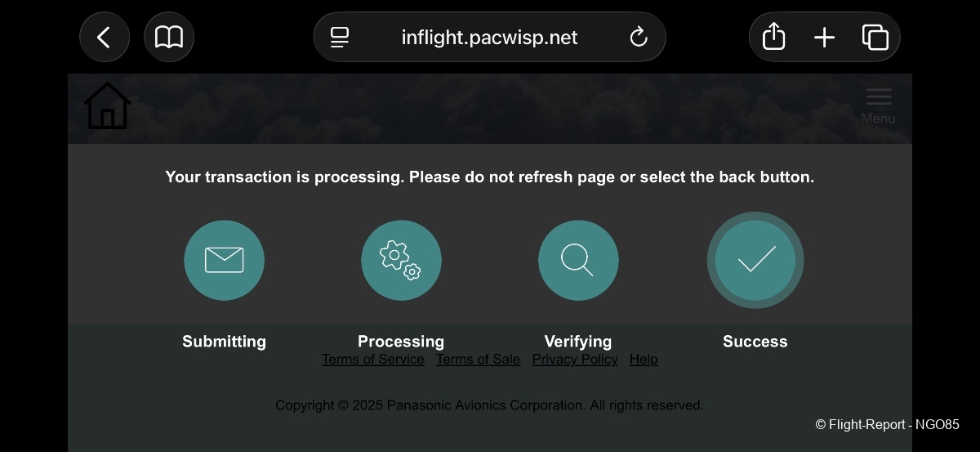Click the Processing gears circle
The height and width of the screenshot is (452, 980).
[401, 261]
